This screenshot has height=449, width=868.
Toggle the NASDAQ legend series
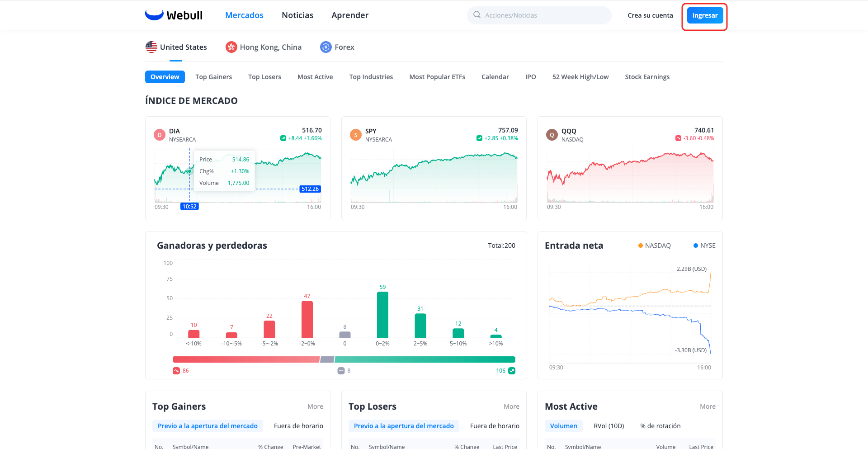(x=654, y=246)
